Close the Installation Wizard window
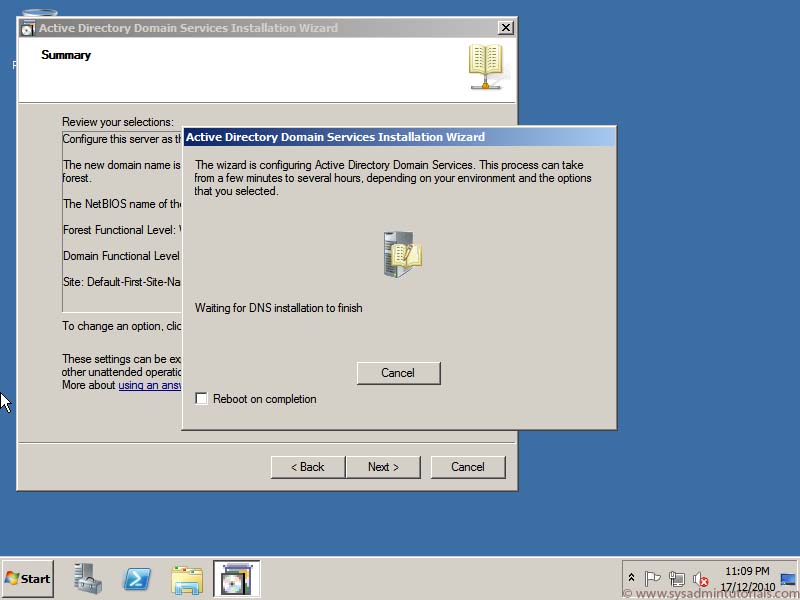This screenshot has height=600, width=800. coord(505,27)
